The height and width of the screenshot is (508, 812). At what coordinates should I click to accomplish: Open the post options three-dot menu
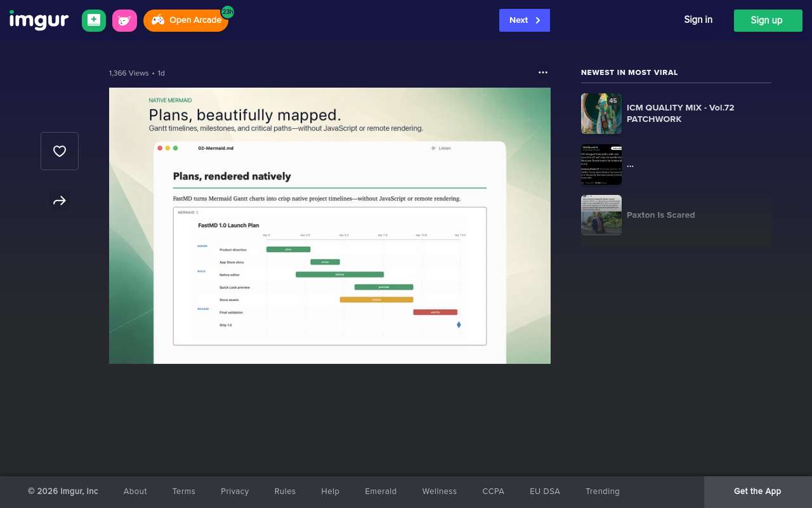(x=543, y=72)
